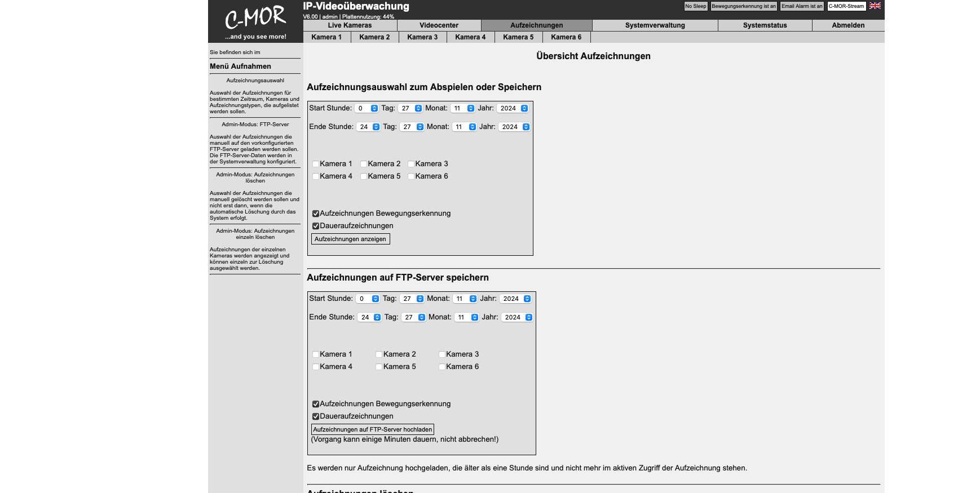Image resolution: width=980 pixels, height=493 pixels.
Task: Open end Jahr dropdown in playback section
Action: pos(514,127)
